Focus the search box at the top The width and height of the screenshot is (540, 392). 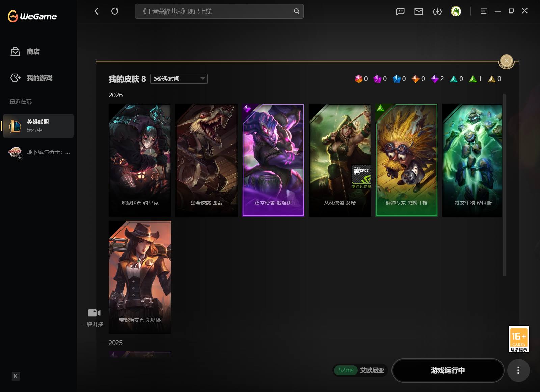point(219,11)
